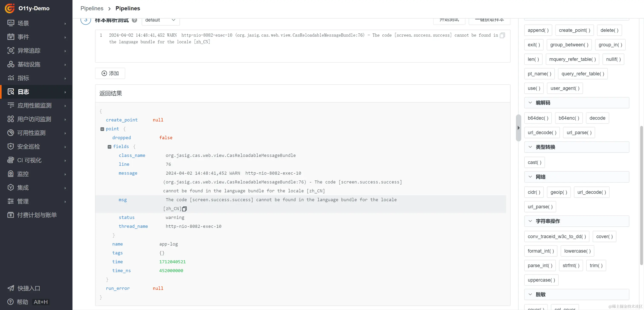The width and height of the screenshot is (644, 310).
Task: Click the copy icon after msg value
Action: (184, 209)
